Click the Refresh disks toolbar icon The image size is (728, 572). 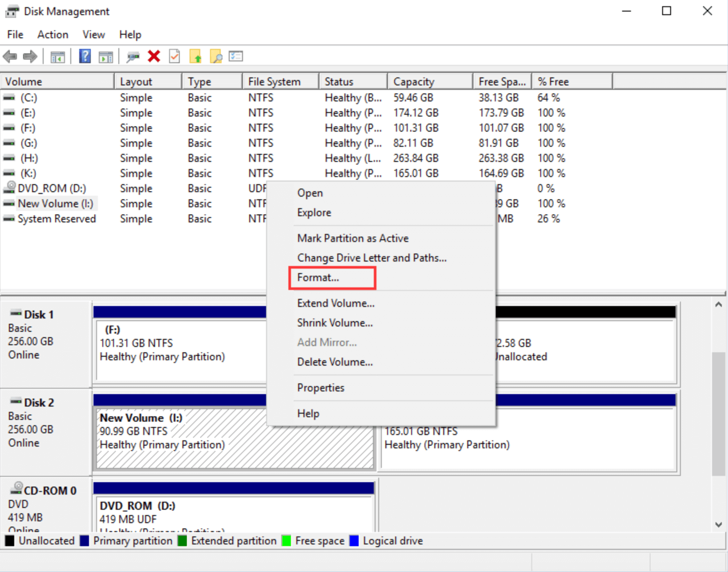click(133, 56)
